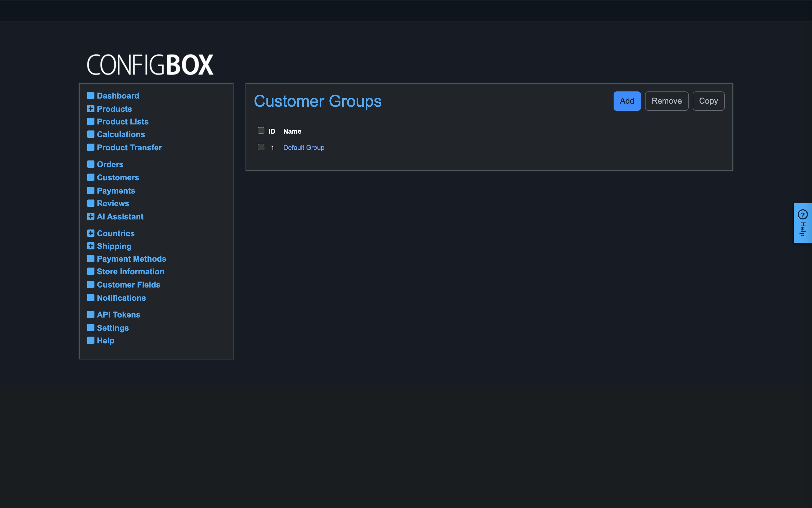
Task: Click the CONFIGBOX logo
Action: 150,65
